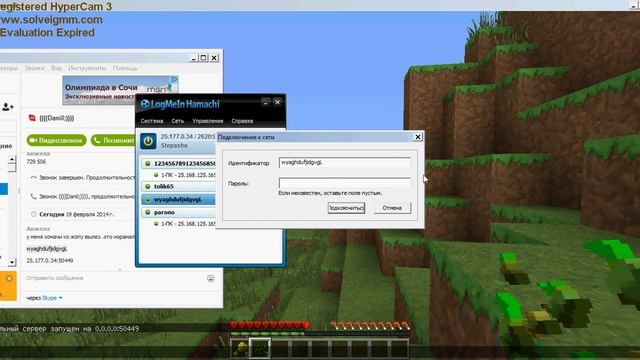The image size is (640, 360).
Task: Click the wyaghdufjdgvgl message in Skype chat
Action: pos(47,249)
